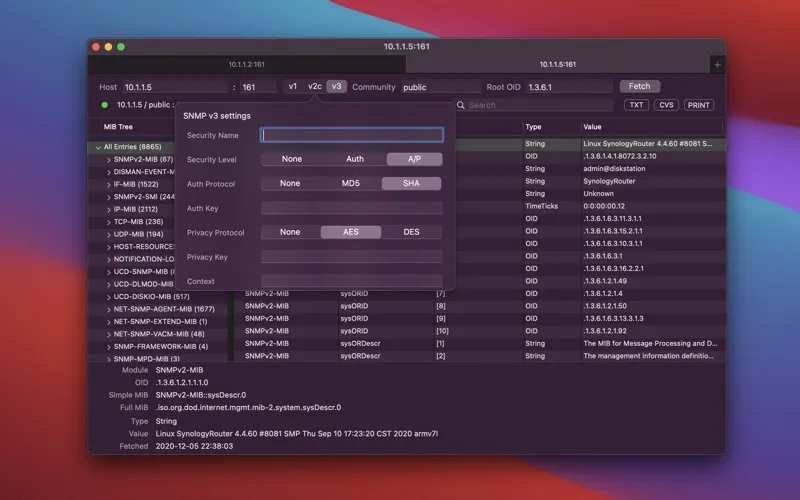Click the search magnifier icon

point(461,105)
